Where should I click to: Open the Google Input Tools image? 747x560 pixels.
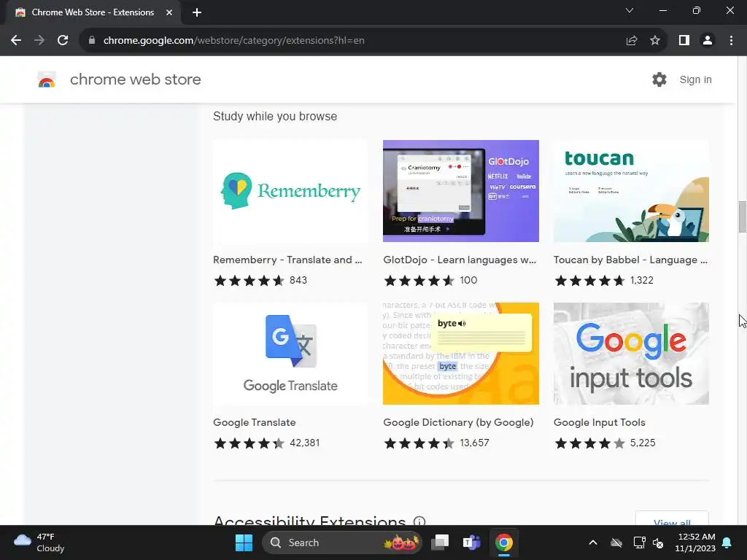pos(631,354)
